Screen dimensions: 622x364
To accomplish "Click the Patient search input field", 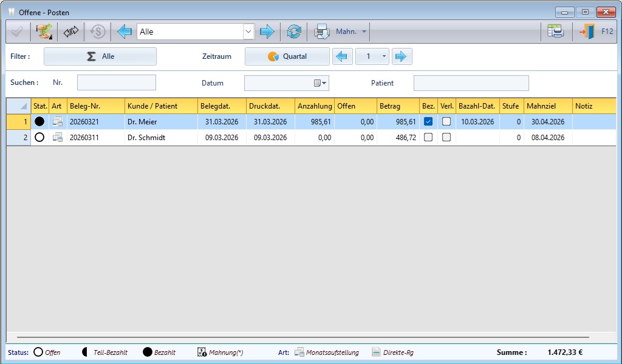I will point(471,83).
